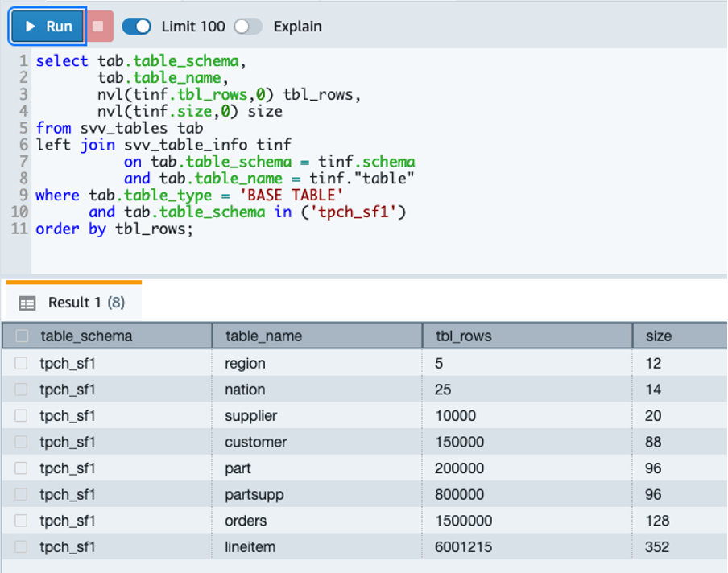Select the checkbox on the region row
The width and height of the screenshot is (728, 573).
(x=22, y=362)
